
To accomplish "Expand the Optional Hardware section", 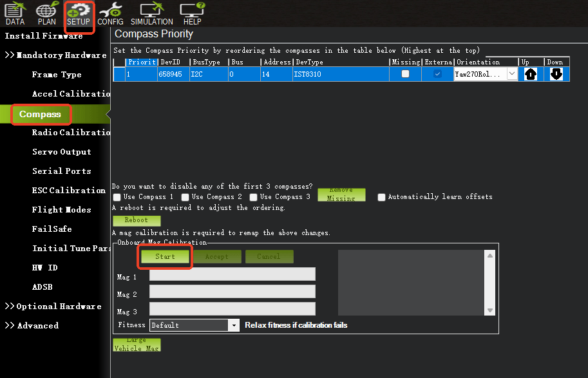I will [x=54, y=307].
